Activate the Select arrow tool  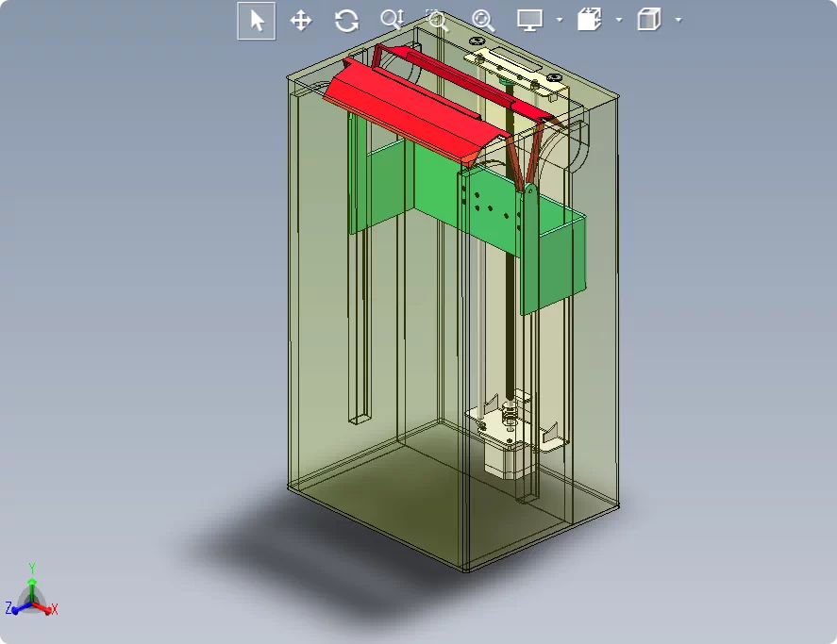click(257, 21)
